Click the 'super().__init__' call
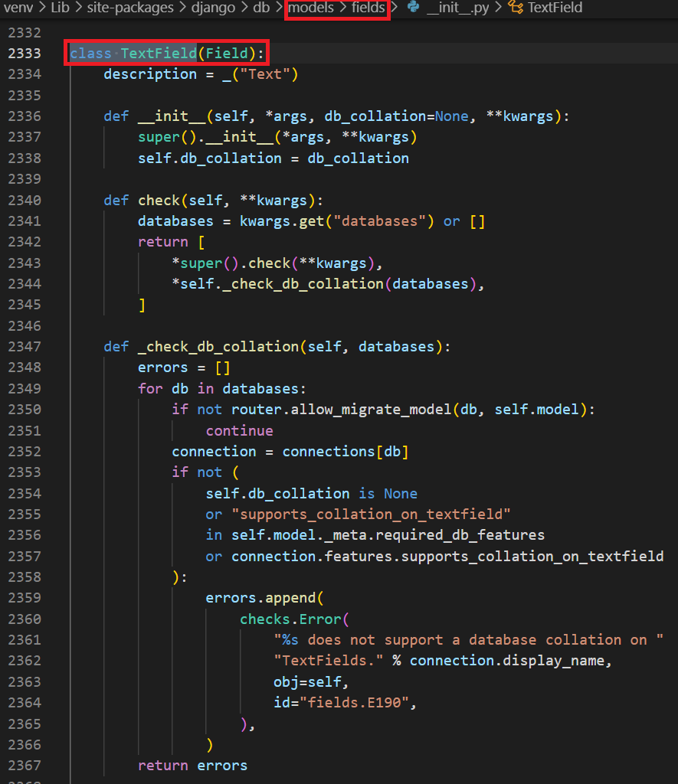 [x=205, y=137]
